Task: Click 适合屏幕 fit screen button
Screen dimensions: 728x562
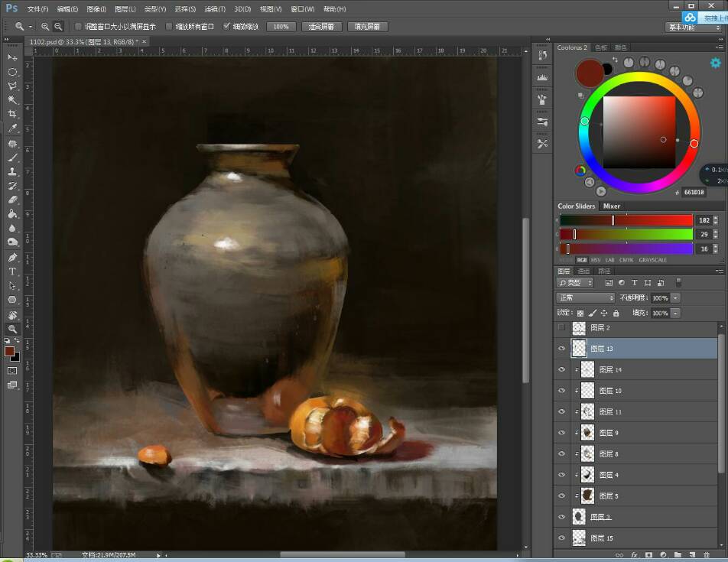Action: click(321, 27)
